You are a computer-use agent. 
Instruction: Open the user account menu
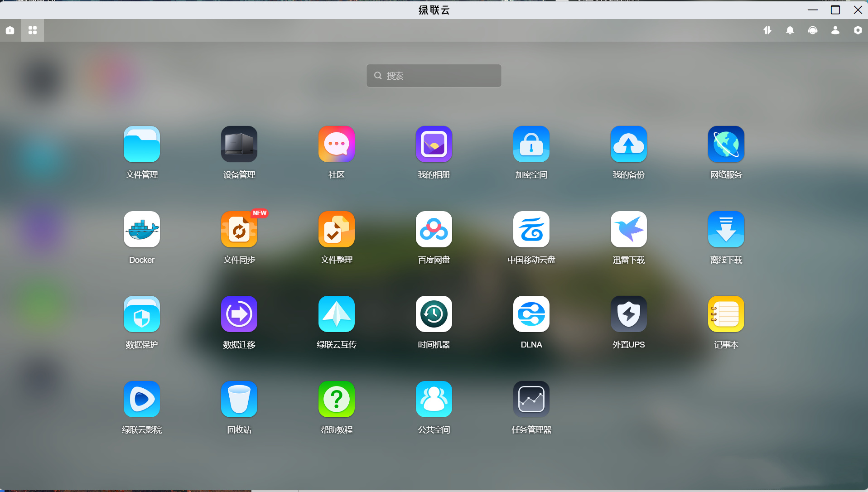point(835,30)
